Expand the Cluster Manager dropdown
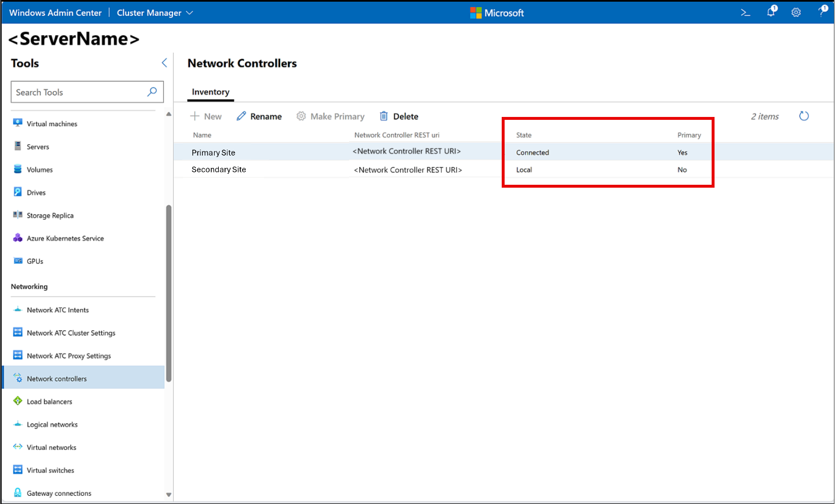 click(x=155, y=13)
